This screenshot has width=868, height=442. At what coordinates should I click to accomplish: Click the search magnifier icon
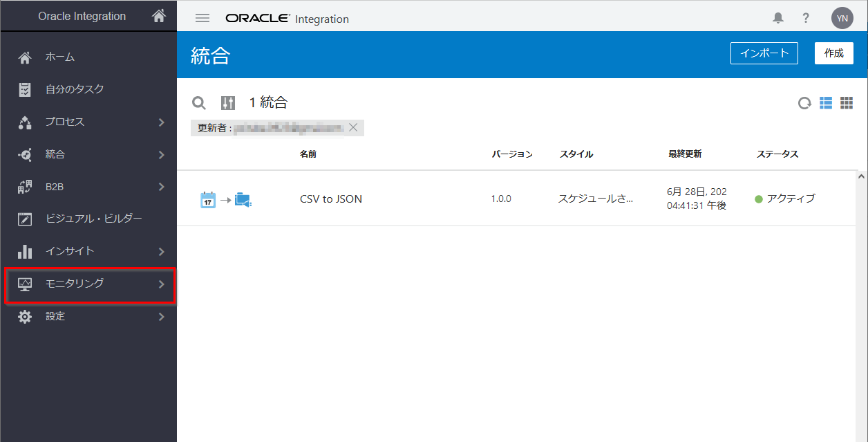tap(199, 103)
